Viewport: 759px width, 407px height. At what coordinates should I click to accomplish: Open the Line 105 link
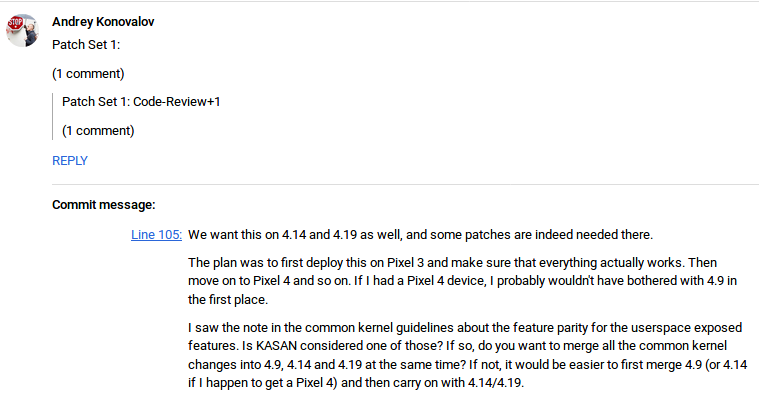click(x=156, y=235)
